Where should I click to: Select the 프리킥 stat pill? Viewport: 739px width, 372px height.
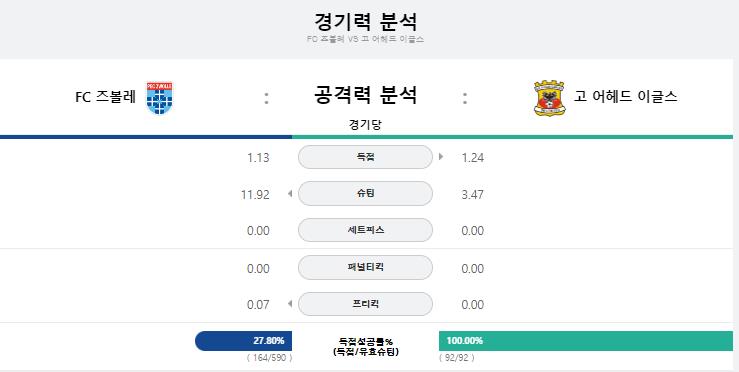pos(365,304)
